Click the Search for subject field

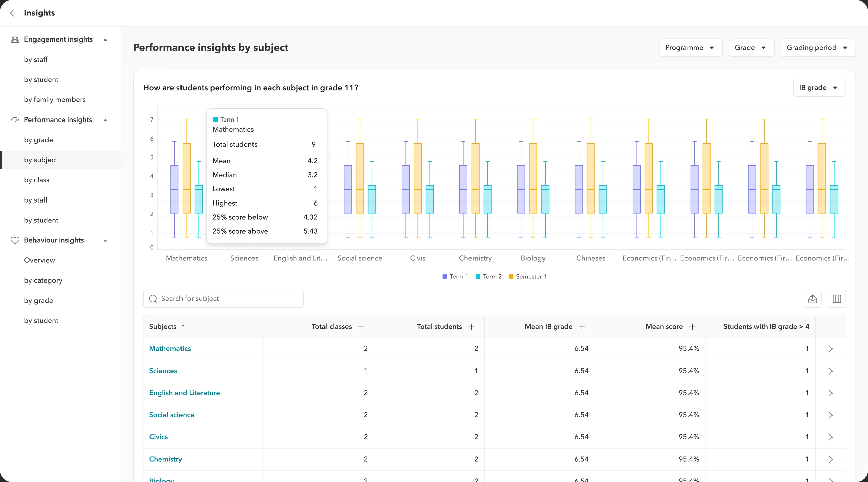click(x=223, y=299)
